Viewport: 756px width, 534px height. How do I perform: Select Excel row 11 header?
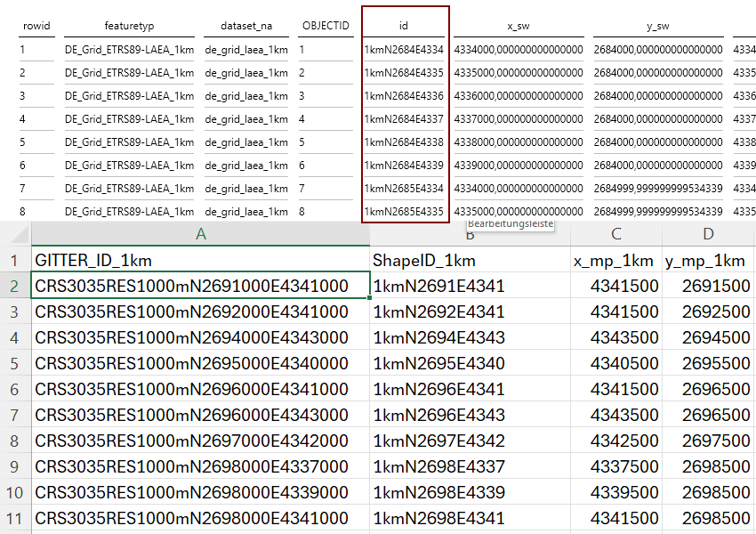coord(15,518)
